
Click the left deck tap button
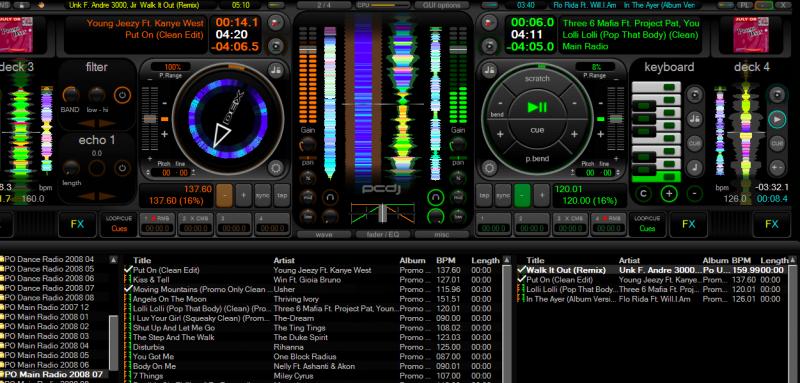281,195
